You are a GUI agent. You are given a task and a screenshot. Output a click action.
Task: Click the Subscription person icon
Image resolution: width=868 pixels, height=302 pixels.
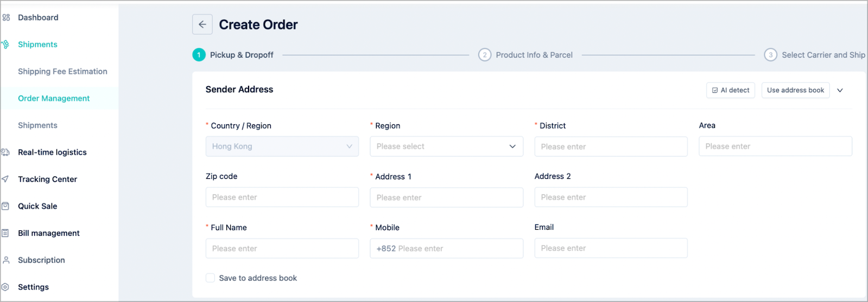(6, 260)
